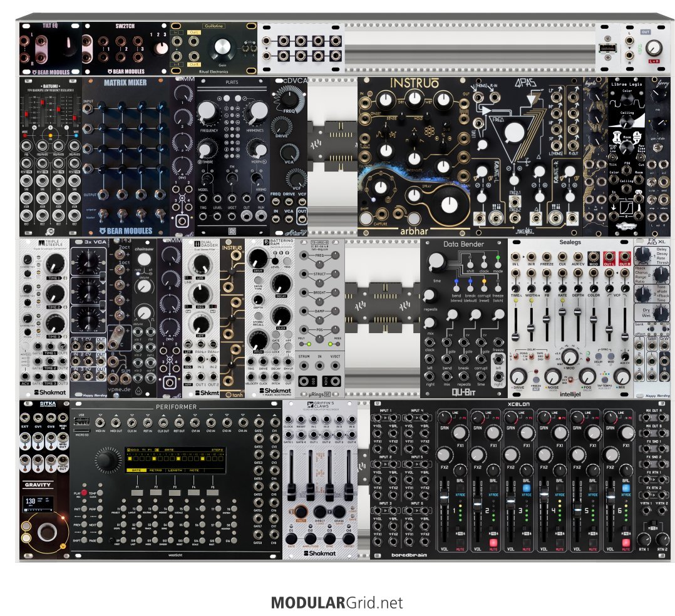Click the MIDI IN jack on Performer
Image resolution: width=675 pixels, height=616 pixels.
[x=100, y=423]
